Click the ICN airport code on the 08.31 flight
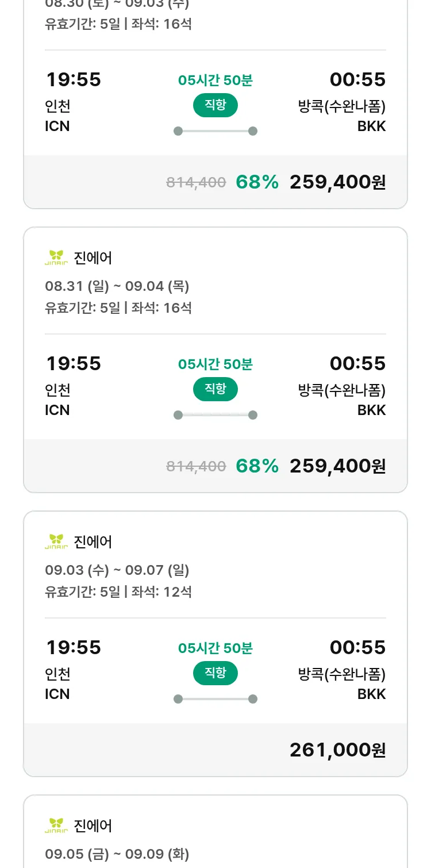 point(57,410)
